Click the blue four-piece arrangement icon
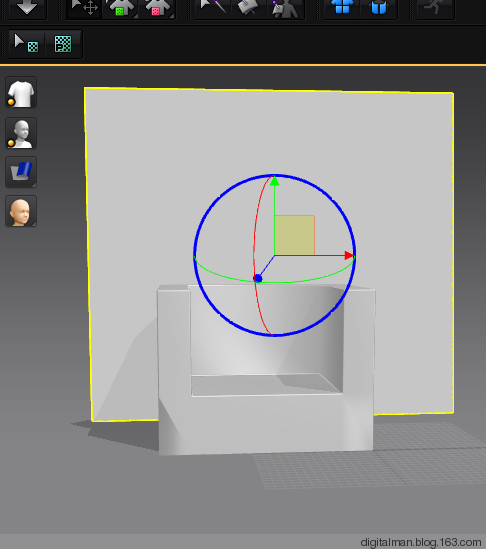This screenshot has width=486, height=549. [x=342, y=8]
